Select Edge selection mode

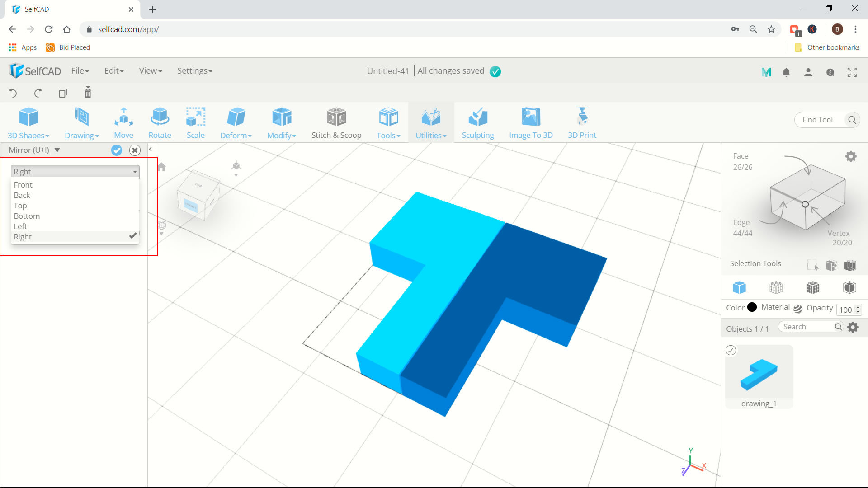click(742, 228)
